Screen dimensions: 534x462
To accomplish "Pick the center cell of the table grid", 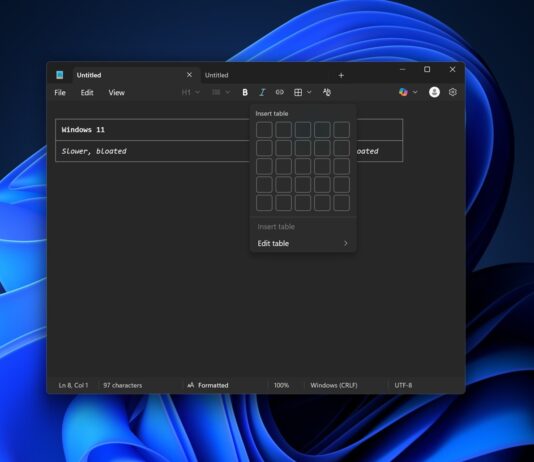I will (303, 166).
